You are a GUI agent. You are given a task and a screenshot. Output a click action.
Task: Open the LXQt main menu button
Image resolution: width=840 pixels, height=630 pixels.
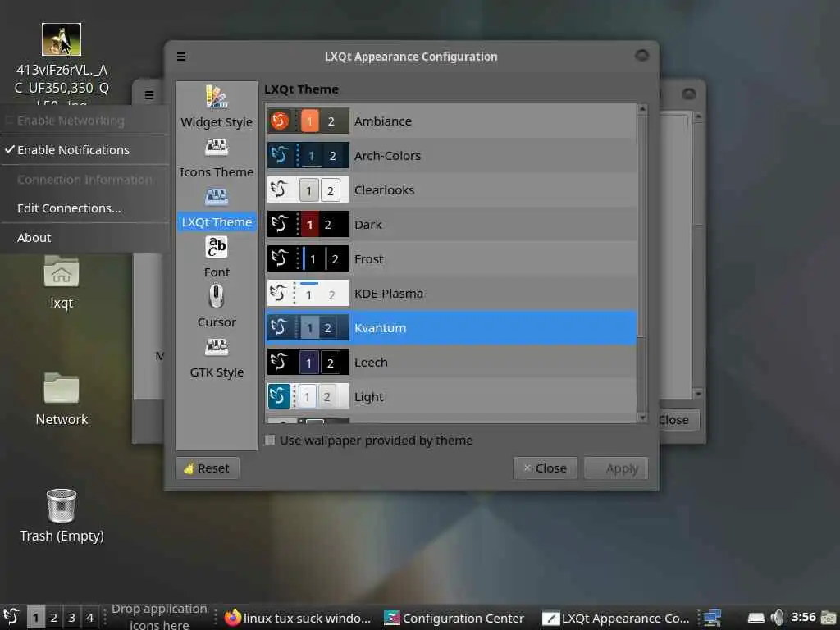tap(11, 617)
